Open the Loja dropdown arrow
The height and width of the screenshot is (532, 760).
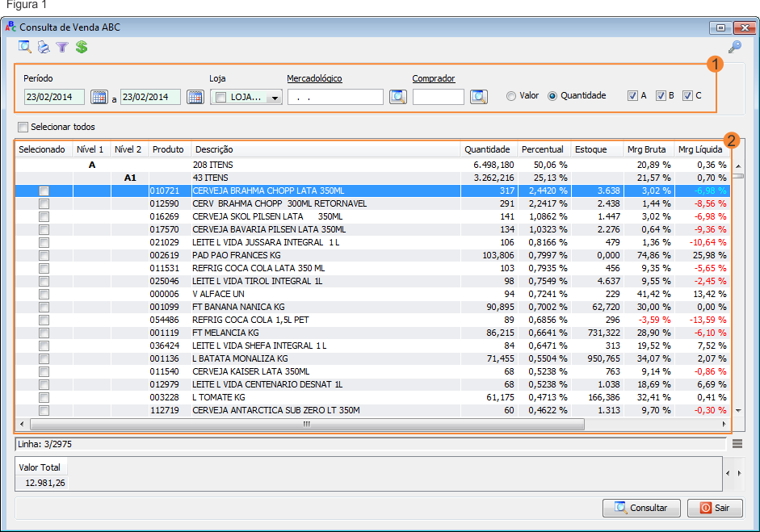[x=275, y=98]
